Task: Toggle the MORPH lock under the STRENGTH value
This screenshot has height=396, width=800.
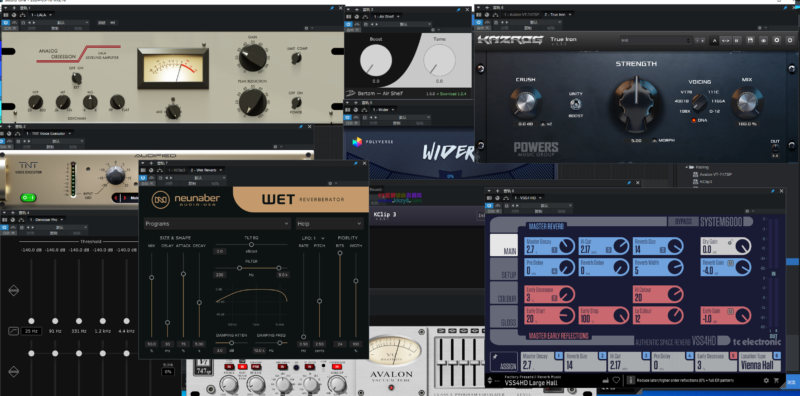Action: (x=654, y=140)
